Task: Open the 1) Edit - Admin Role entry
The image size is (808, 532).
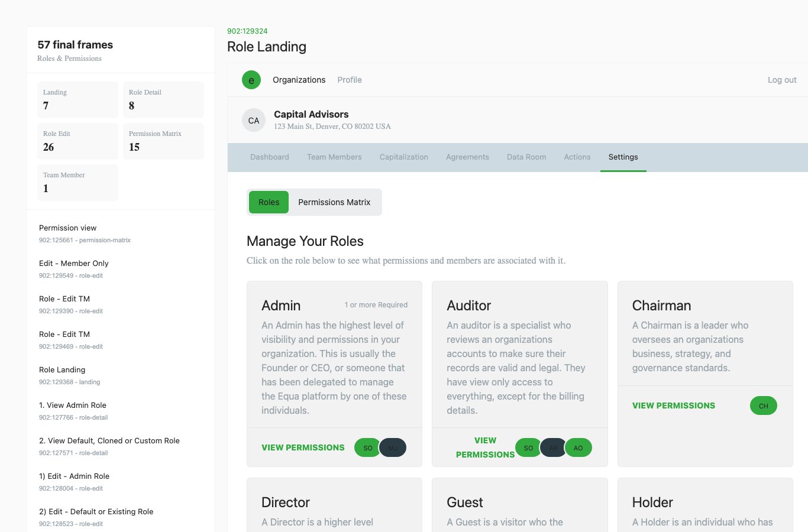Action: click(x=121, y=482)
